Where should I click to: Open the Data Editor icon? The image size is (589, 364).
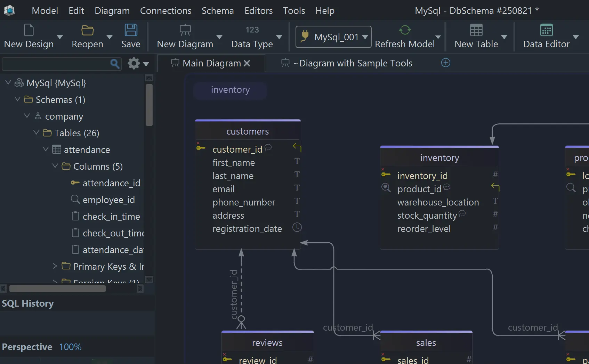tap(546, 30)
